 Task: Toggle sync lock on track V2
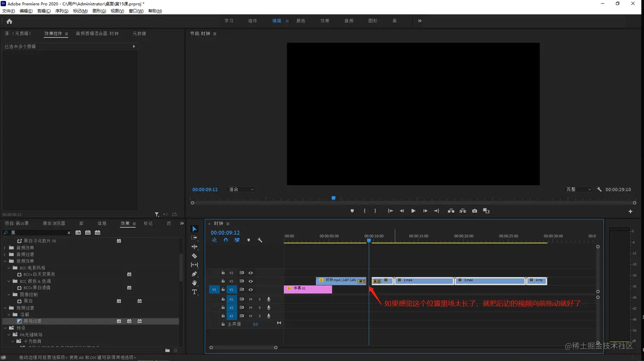[x=241, y=281]
